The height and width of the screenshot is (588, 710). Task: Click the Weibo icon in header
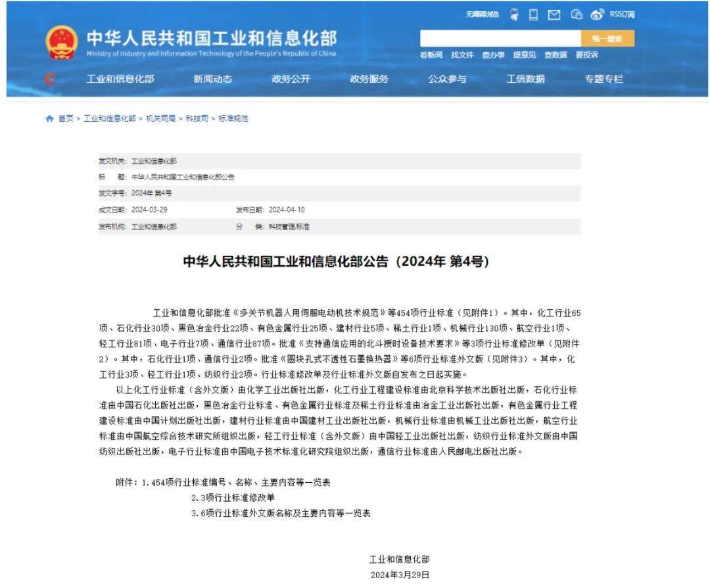[597, 14]
